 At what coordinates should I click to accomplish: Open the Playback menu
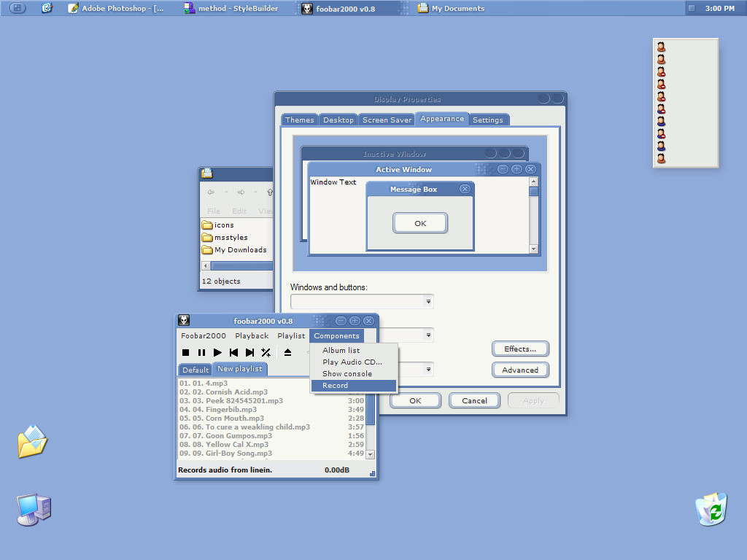click(x=252, y=335)
